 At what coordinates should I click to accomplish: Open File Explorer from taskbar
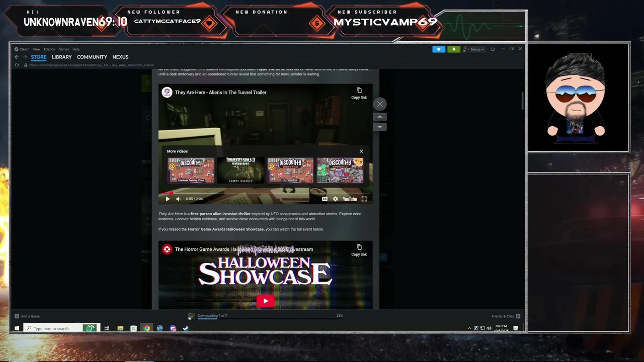(120, 328)
